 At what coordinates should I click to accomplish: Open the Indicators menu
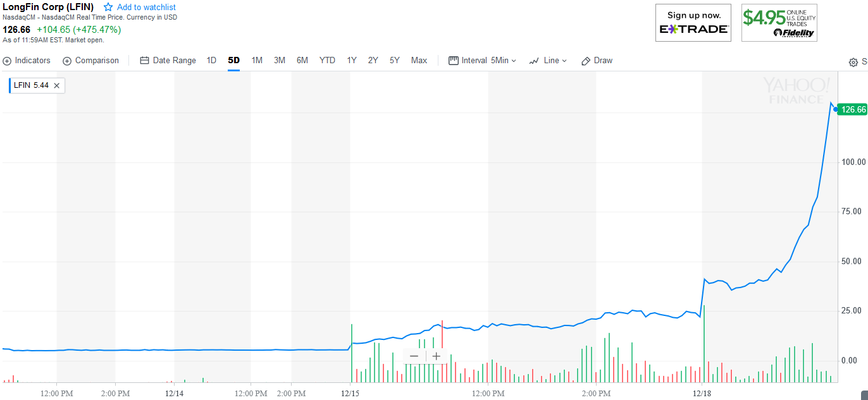click(x=27, y=61)
